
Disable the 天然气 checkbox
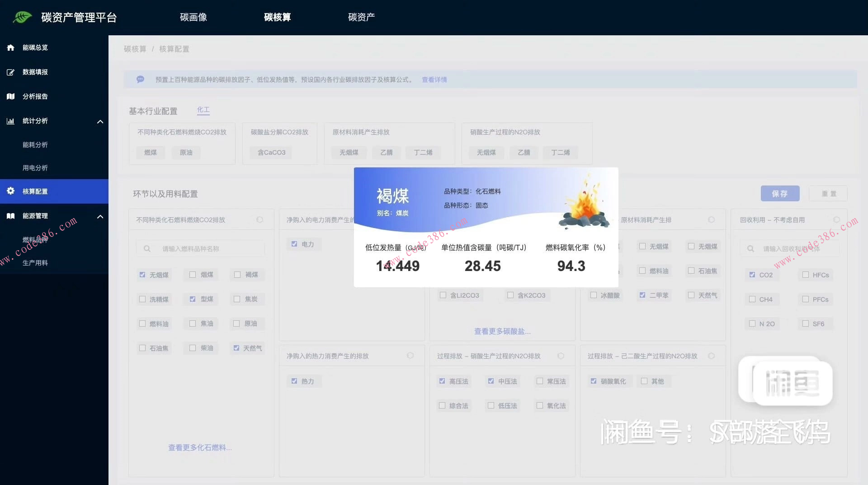(236, 347)
